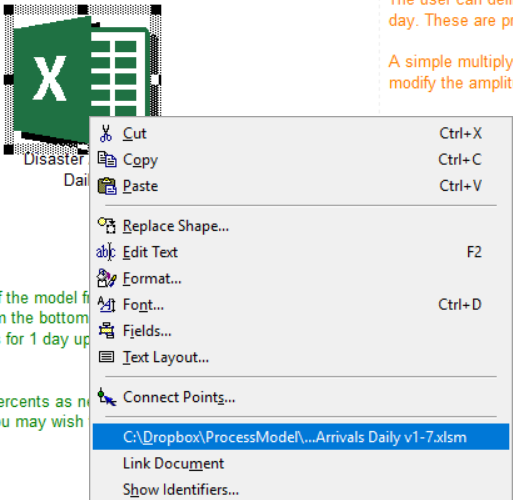Image resolution: width=513 pixels, height=500 pixels.
Task: Click the F2 shortcut label
Action: click(474, 252)
